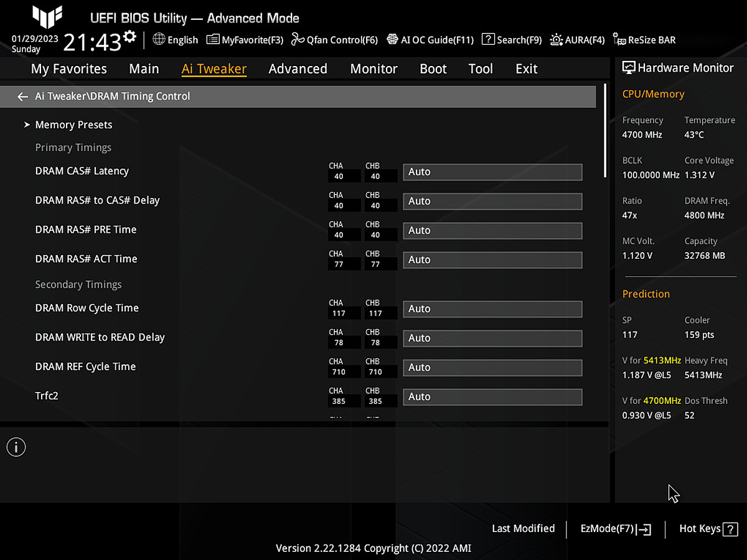Open the Boot tab
Viewport: 747px width, 560px height.
(x=433, y=69)
